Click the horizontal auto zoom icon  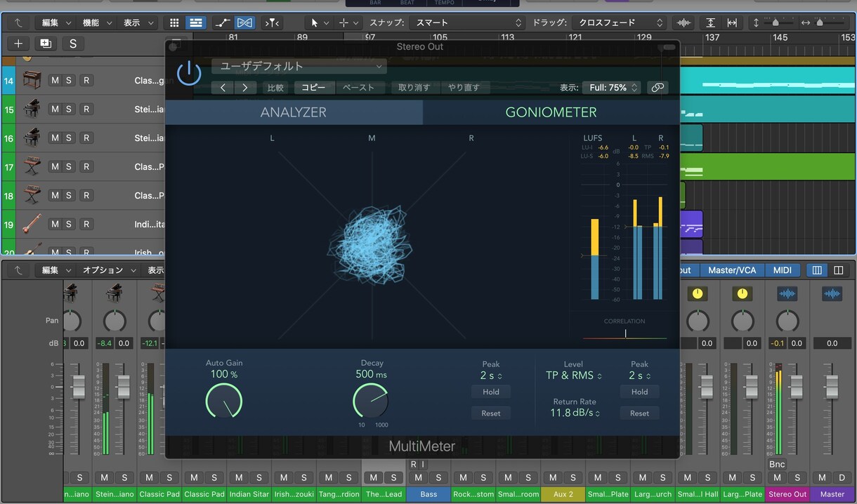coord(732,23)
